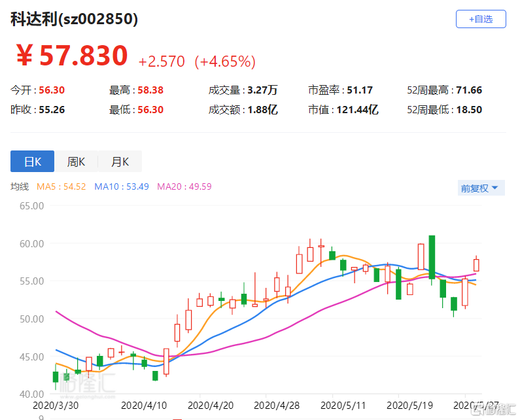Click the price change +2.570
The width and height of the screenshot is (520, 420).
coord(162,61)
